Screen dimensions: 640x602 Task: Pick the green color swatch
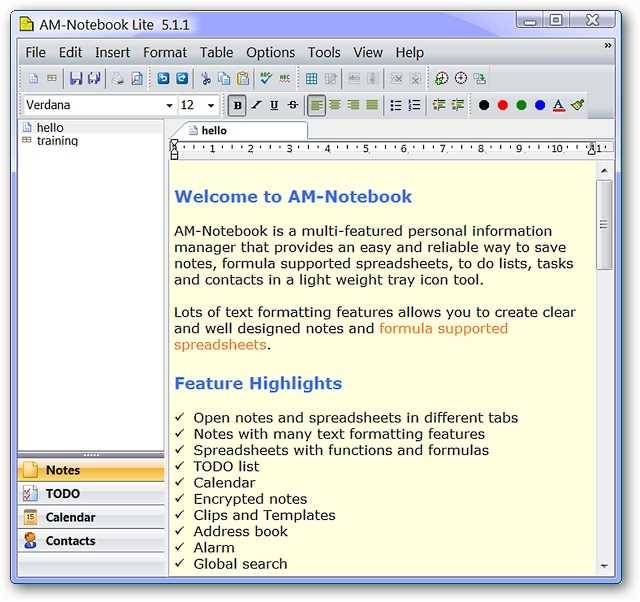[x=521, y=105]
